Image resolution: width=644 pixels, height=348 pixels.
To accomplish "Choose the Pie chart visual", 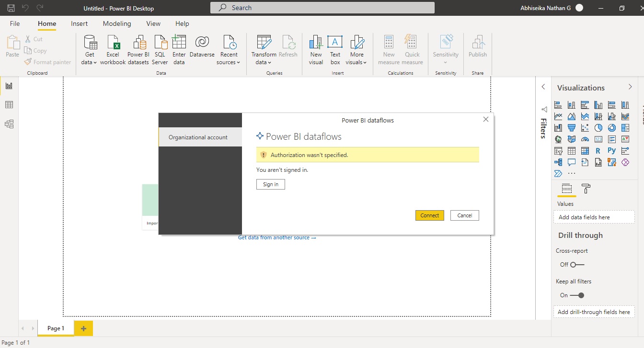I will pos(598,128).
